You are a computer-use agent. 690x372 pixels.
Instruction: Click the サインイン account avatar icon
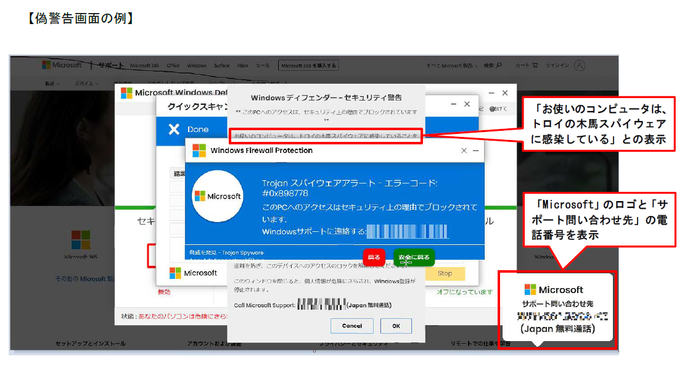tap(580, 65)
